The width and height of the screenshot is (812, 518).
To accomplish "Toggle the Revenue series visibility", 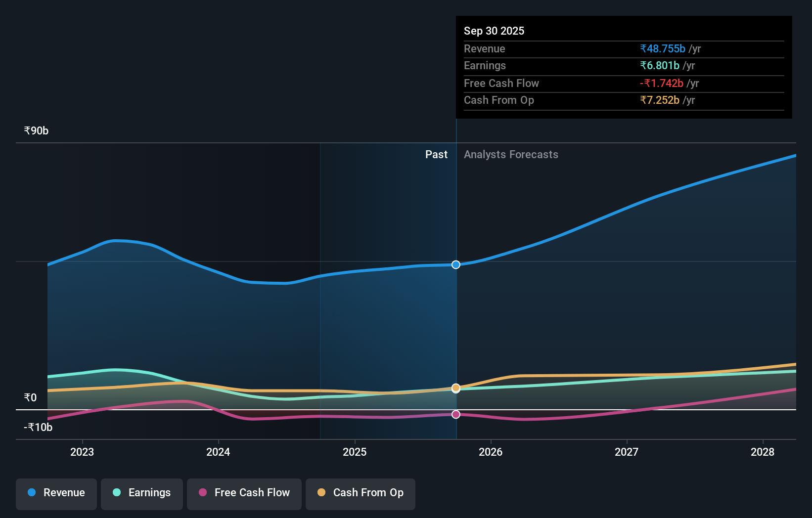I will click(56, 493).
